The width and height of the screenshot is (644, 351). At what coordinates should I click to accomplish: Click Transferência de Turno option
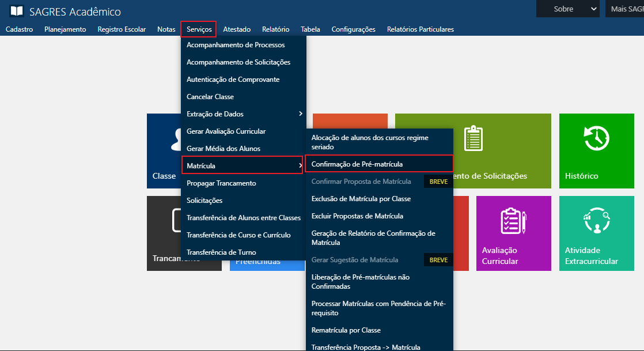tap(221, 252)
